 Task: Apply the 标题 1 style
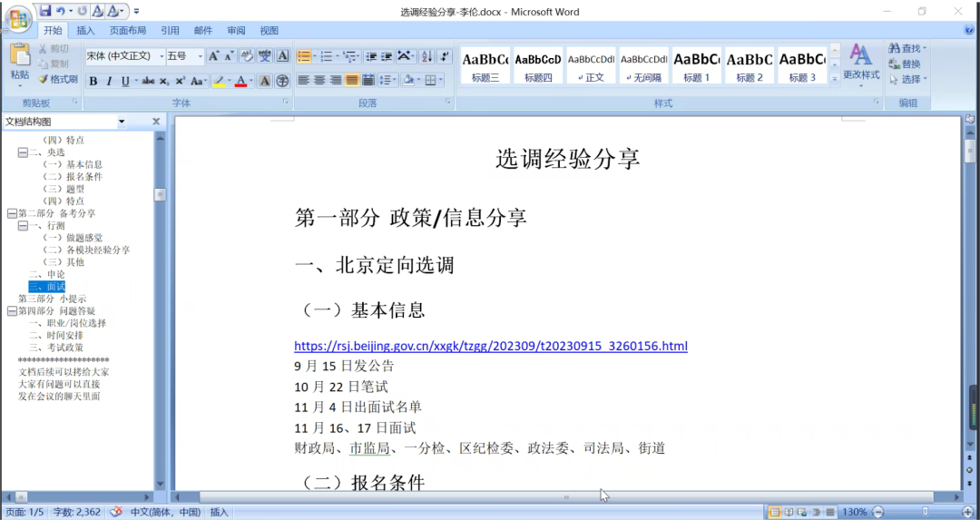click(x=696, y=65)
